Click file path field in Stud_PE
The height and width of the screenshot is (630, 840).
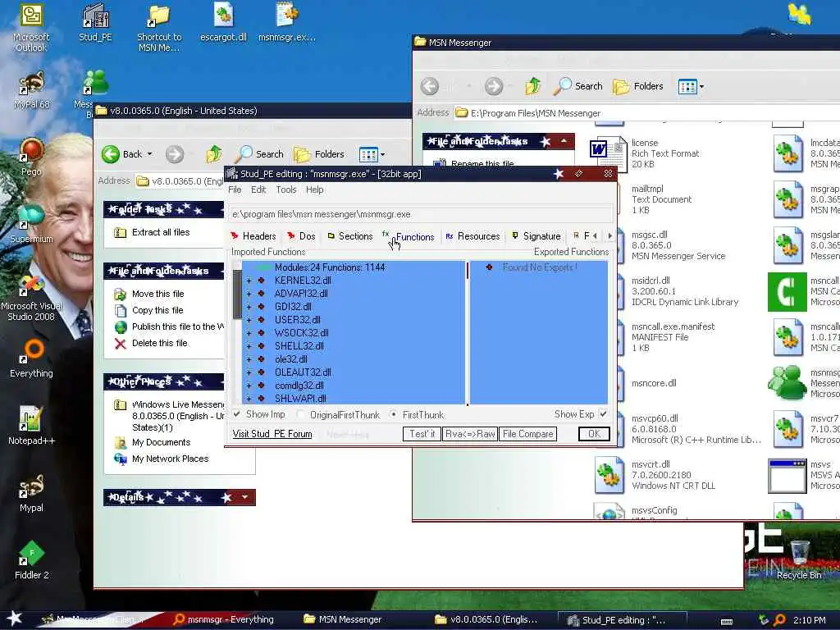(x=421, y=214)
